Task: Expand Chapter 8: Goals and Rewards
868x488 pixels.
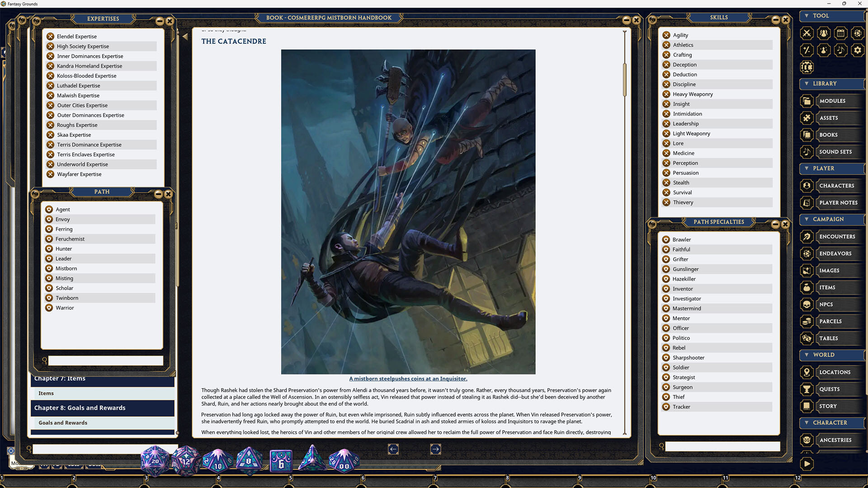Action: 103,408
